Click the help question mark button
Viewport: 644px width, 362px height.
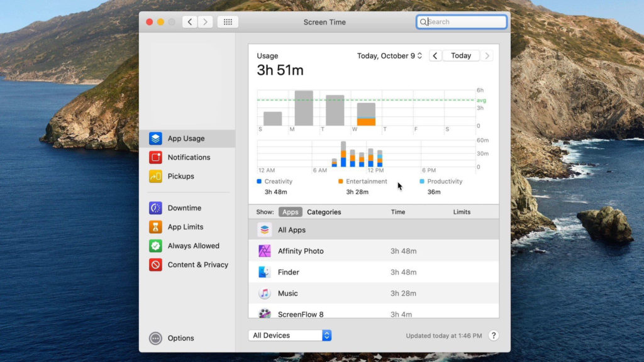494,336
